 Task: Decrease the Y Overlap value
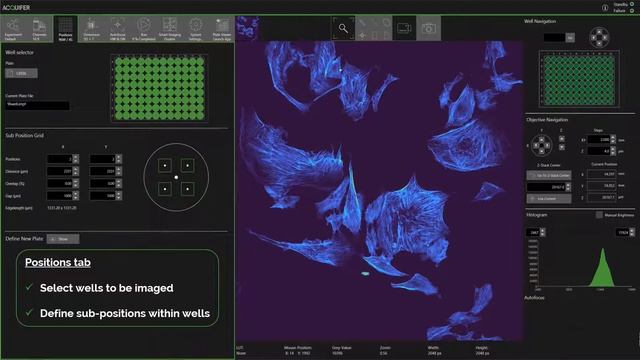118,186
